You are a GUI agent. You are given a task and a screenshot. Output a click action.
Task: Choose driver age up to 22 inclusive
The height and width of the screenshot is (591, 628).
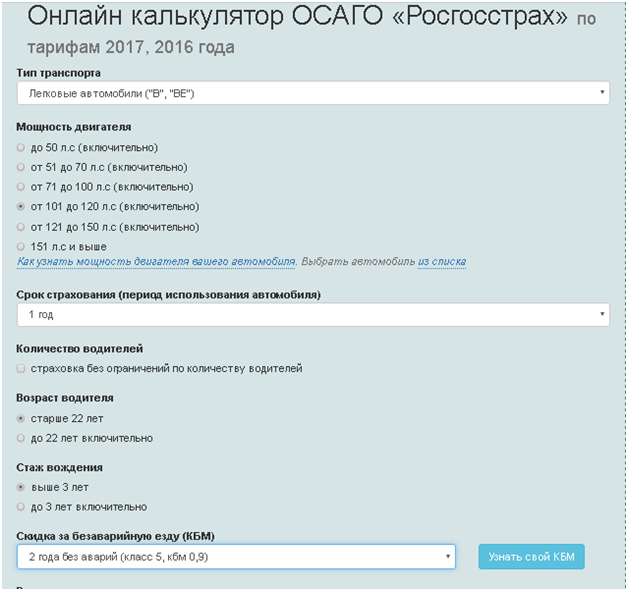coord(22,438)
